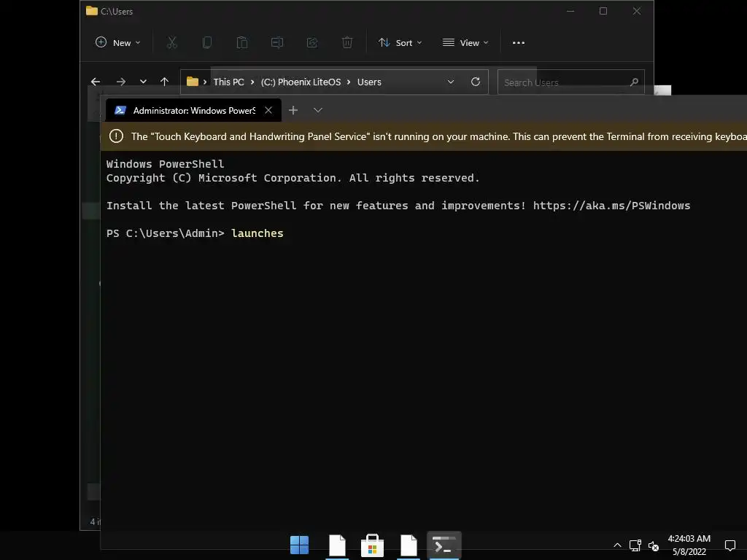
Task: Go up one folder level with up arrow
Action: (x=164, y=82)
